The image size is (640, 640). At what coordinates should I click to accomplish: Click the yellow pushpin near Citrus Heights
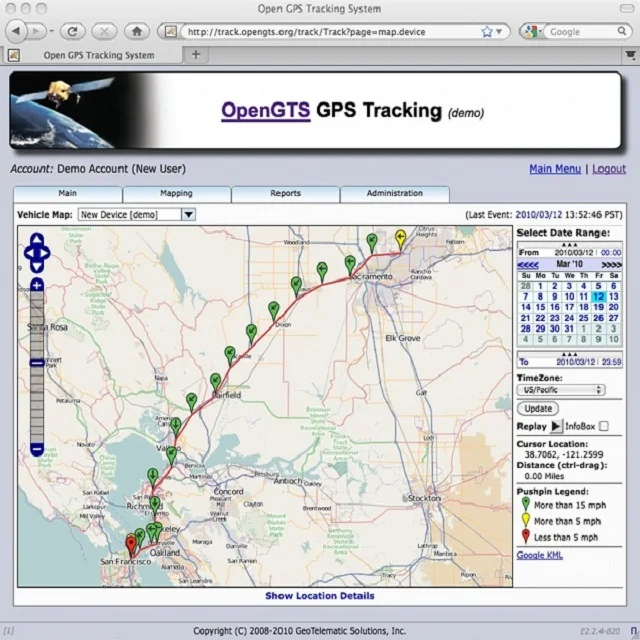click(x=401, y=239)
